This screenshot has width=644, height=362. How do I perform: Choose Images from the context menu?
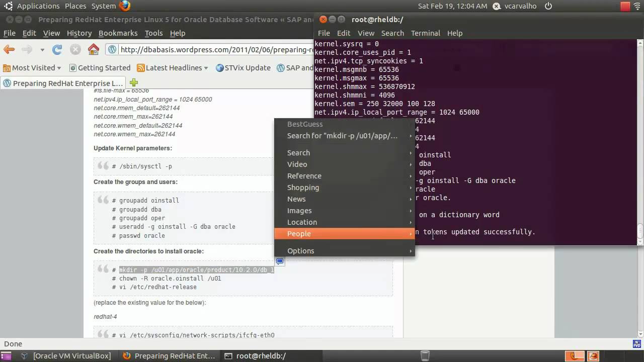tap(344, 211)
